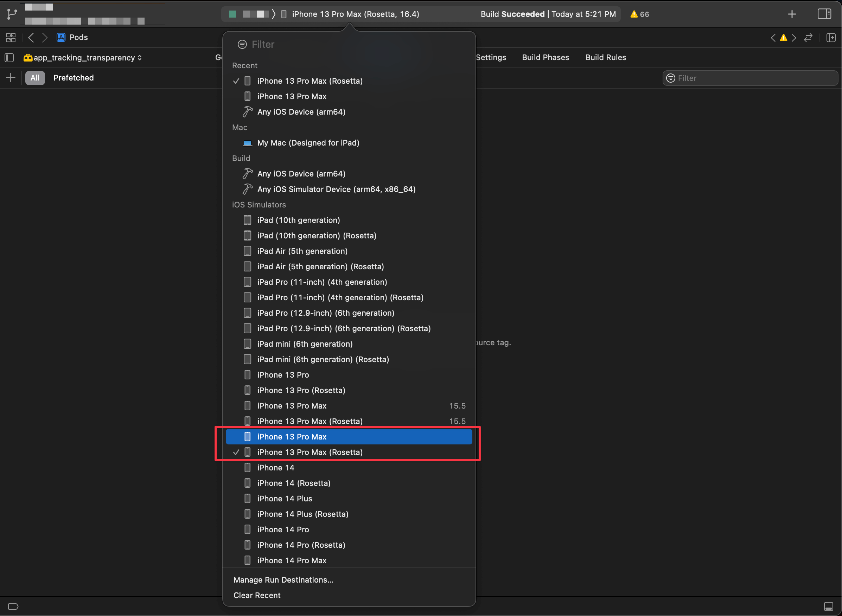Jump to next issue arrow
842x616 pixels.
click(x=794, y=38)
